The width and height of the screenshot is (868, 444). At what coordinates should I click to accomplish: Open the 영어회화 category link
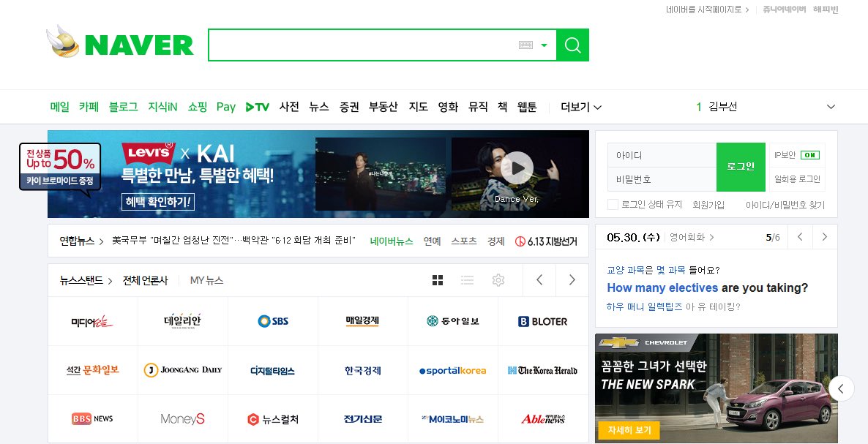point(692,237)
